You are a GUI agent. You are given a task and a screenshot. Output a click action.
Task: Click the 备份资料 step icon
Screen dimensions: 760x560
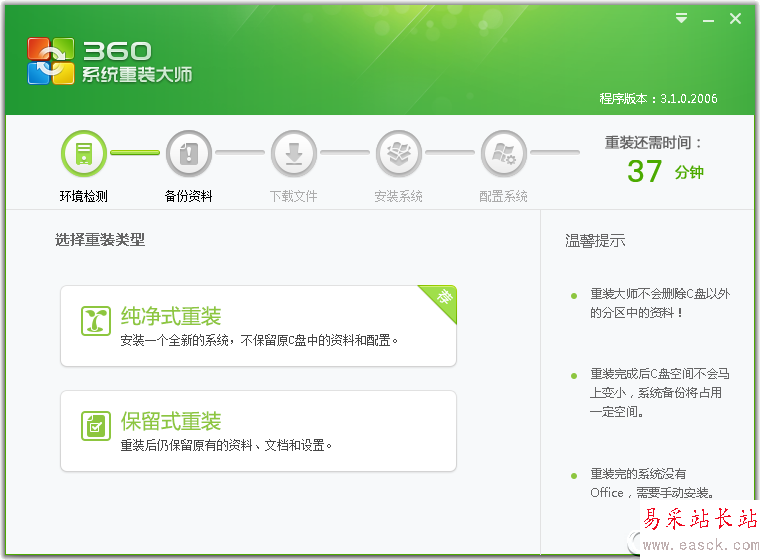189,153
